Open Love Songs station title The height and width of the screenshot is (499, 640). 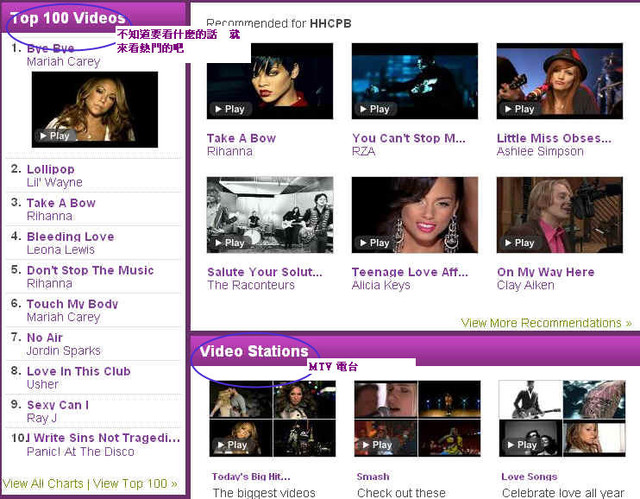529,476
